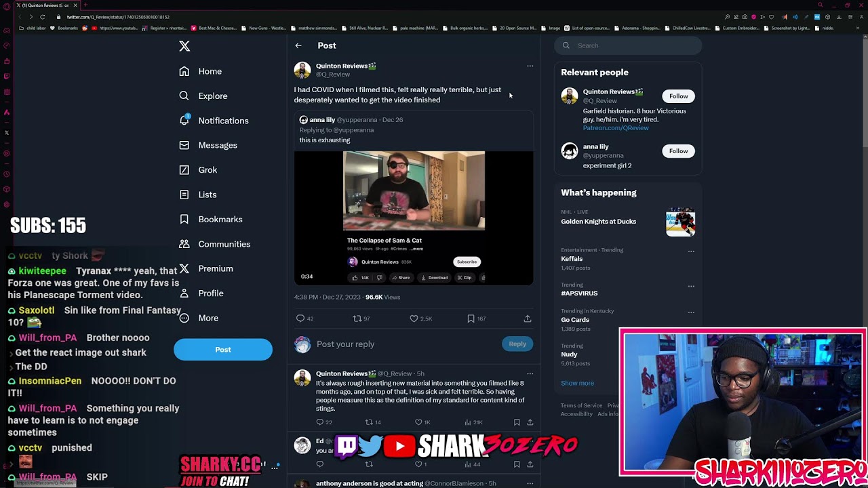The height and width of the screenshot is (488, 868).
Task: Open Notifications
Action: point(214,121)
